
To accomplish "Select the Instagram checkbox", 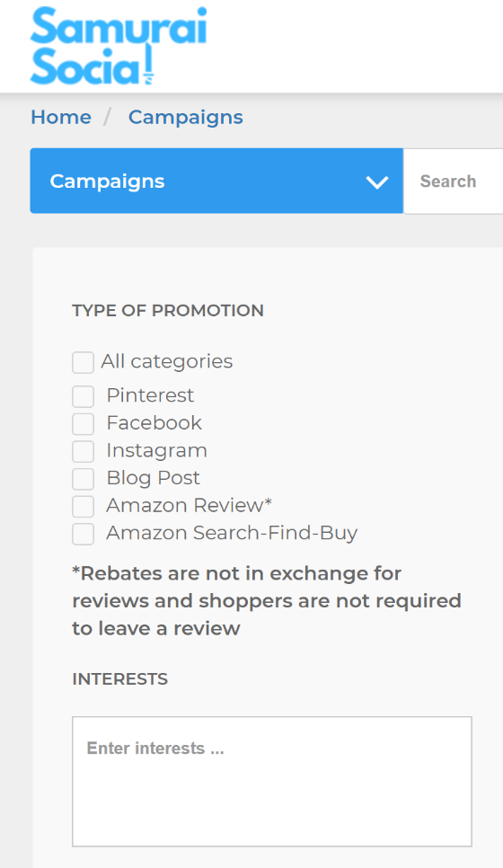I will [83, 452].
